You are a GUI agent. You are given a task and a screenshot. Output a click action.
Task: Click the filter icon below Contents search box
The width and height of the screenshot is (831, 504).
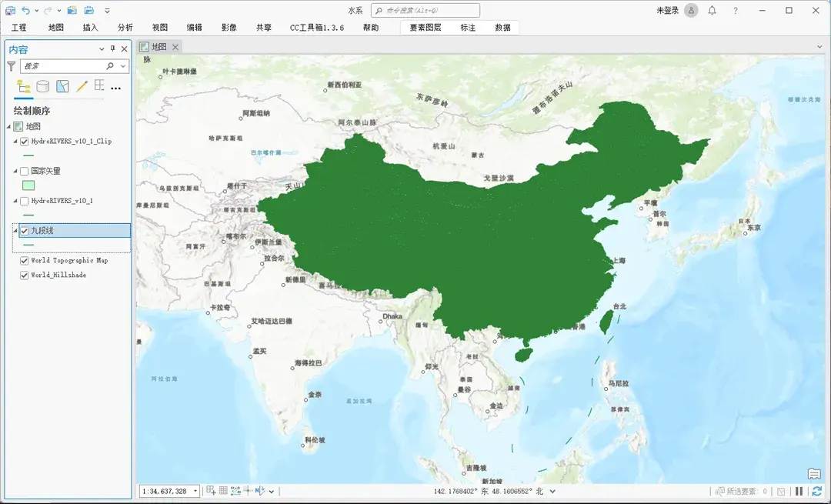tap(11, 66)
